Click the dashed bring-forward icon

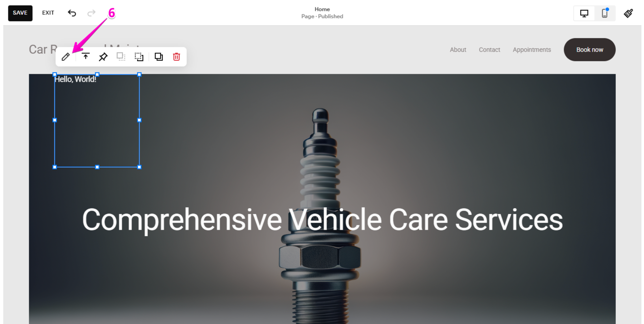(139, 57)
